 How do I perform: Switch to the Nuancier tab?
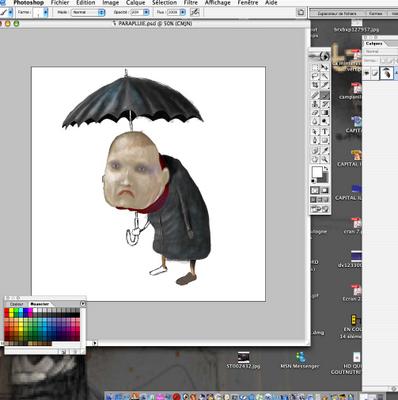pos(39,304)
